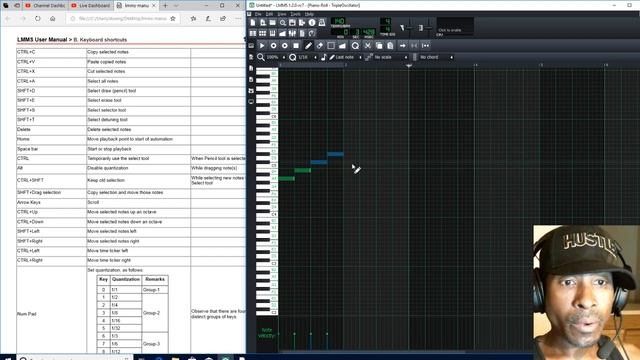640x360 pixels.
Task: Toggle loop points button in Piano Roll
Action: point(414,46)
